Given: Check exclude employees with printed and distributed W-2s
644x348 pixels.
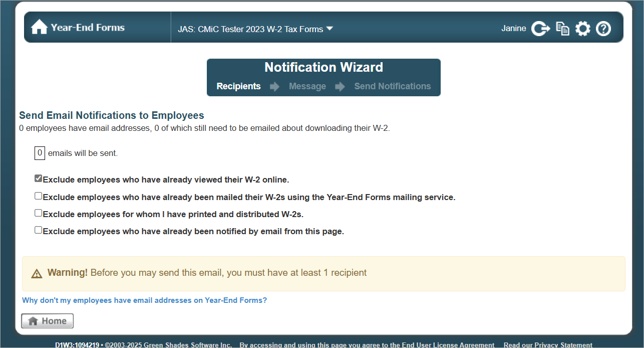Looking at the screenshot, I should (x=38, y=213).
